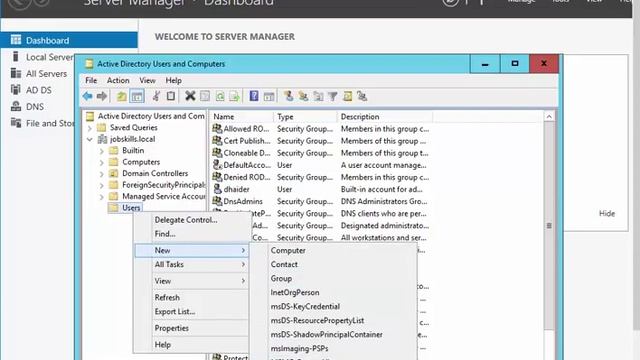
Task: Expand the Managed Service Accounts chevron
Action: 102,197
